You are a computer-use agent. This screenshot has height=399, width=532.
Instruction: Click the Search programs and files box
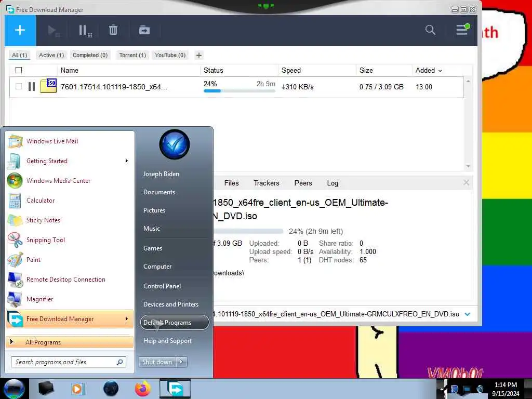(x=69, y=362)
